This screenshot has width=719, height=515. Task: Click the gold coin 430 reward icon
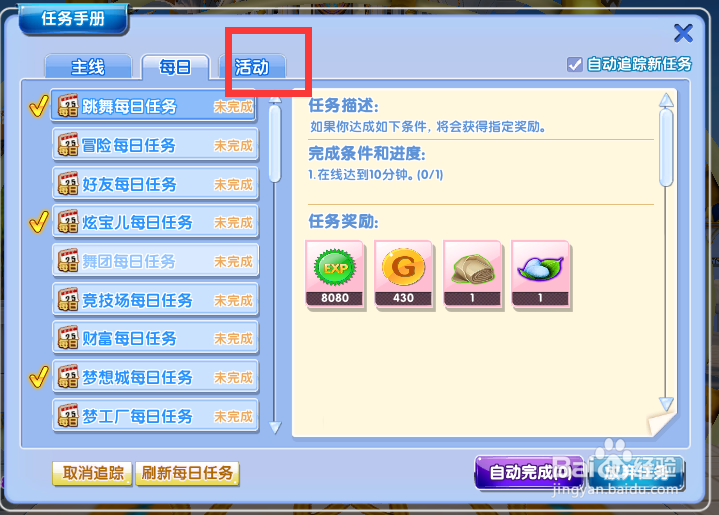pyautogui.click(x=404, y=274)
